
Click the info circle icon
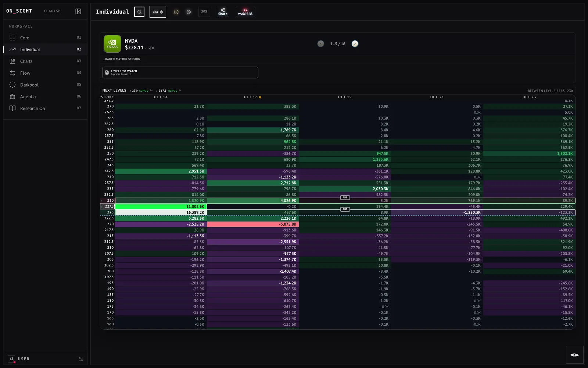pos(176,12)
